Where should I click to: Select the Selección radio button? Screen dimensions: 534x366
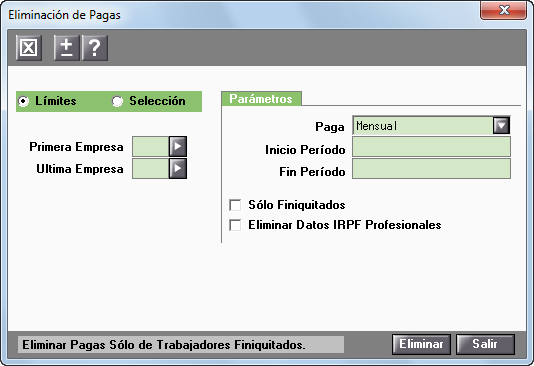[117, 101]
